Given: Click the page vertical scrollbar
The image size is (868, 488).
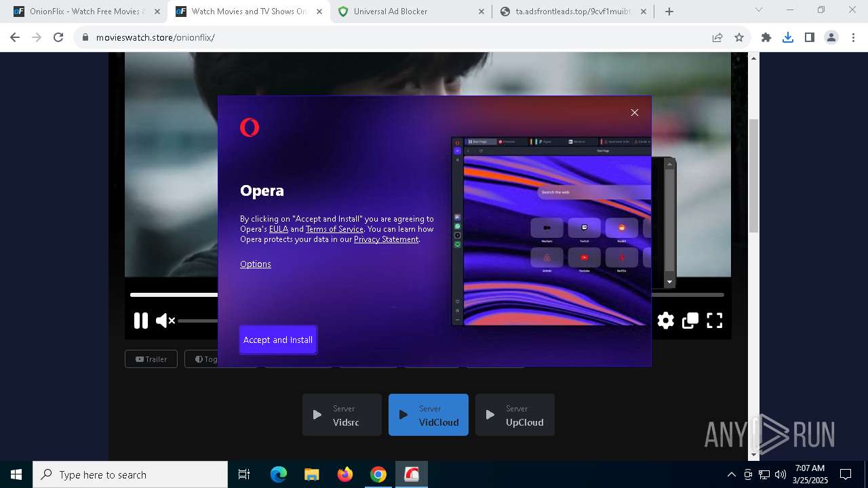Looking at the screenshot, I should click(753, 176).
